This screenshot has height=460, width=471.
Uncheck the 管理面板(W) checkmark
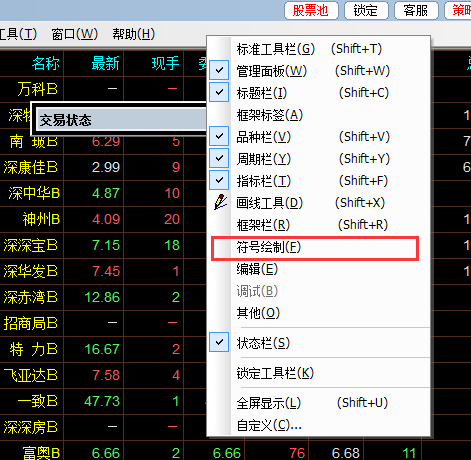tap(219, 70)
